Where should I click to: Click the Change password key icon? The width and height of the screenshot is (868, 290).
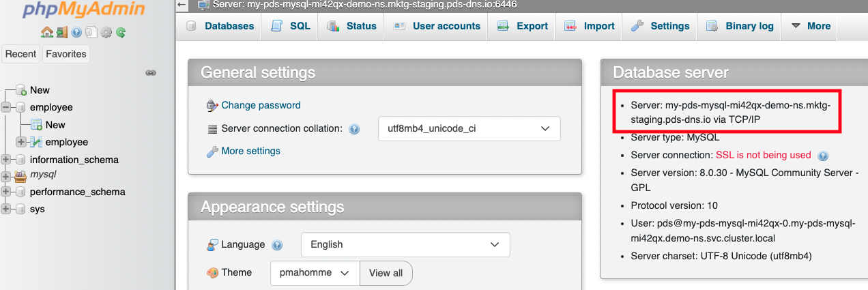pyautogui.click(x=212, y=106)
